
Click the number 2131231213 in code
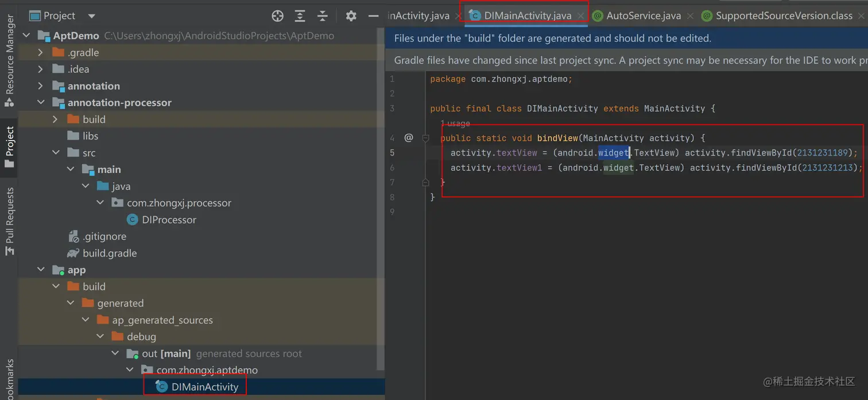pyautogui.click(x=828, y=168)
